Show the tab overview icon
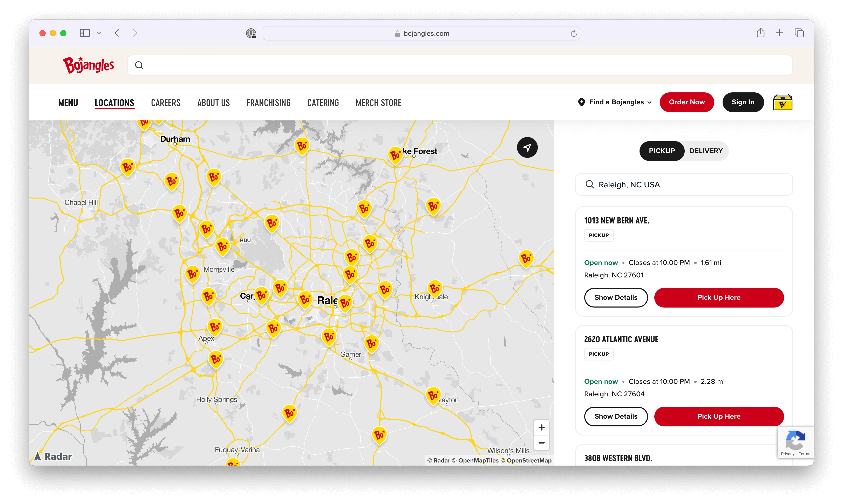843x504 pixels. pyautogui.click(x=799, y=33)
